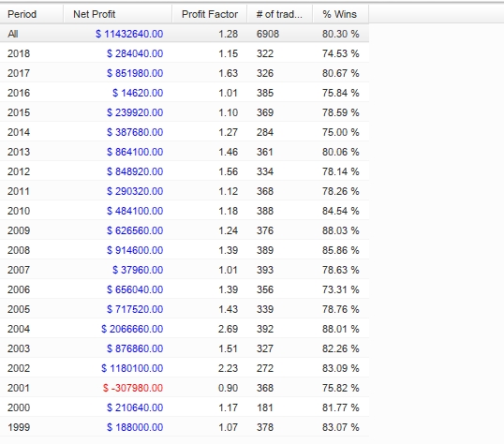Select the 2010 row with 84.54 % wins
The height and width of the screenshot is (444, 504).
[x=185, y=211]
